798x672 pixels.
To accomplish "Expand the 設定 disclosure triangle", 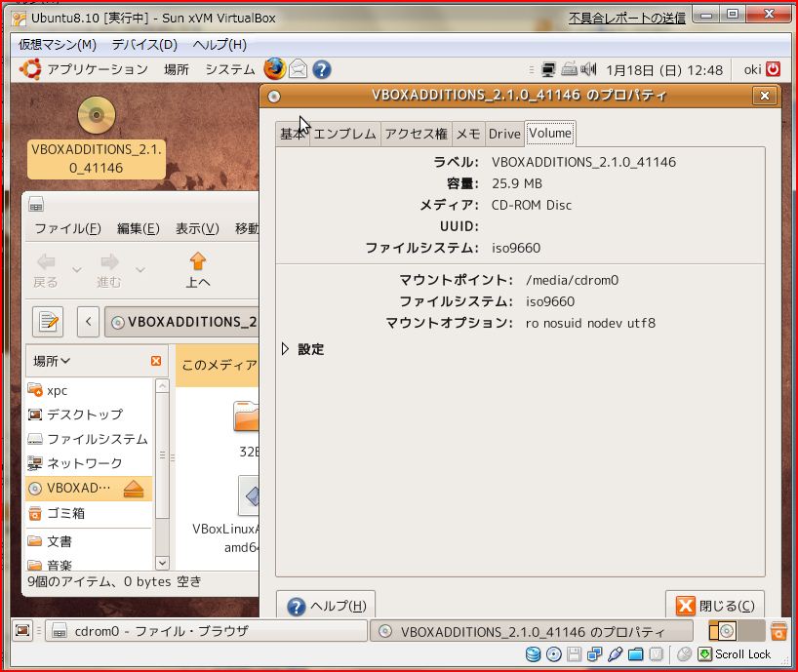I will [x=286, y=349].
